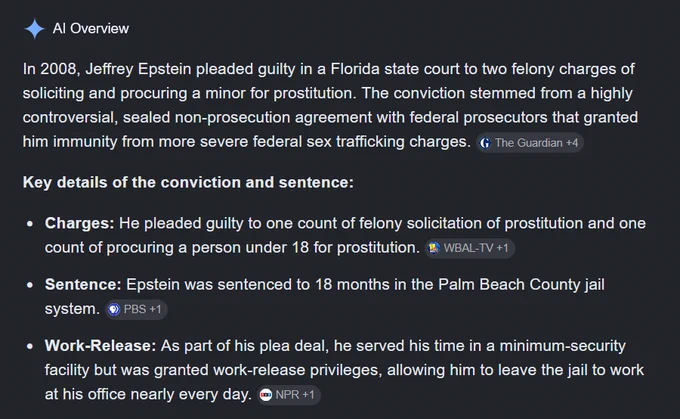Expand the +1 beside NPR
Viewport: 680px width, 419px height.
point(308,395)
